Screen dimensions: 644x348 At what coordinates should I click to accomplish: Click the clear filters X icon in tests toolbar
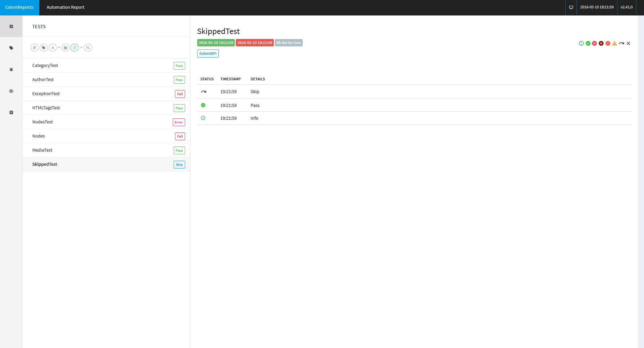click(53, 48)
